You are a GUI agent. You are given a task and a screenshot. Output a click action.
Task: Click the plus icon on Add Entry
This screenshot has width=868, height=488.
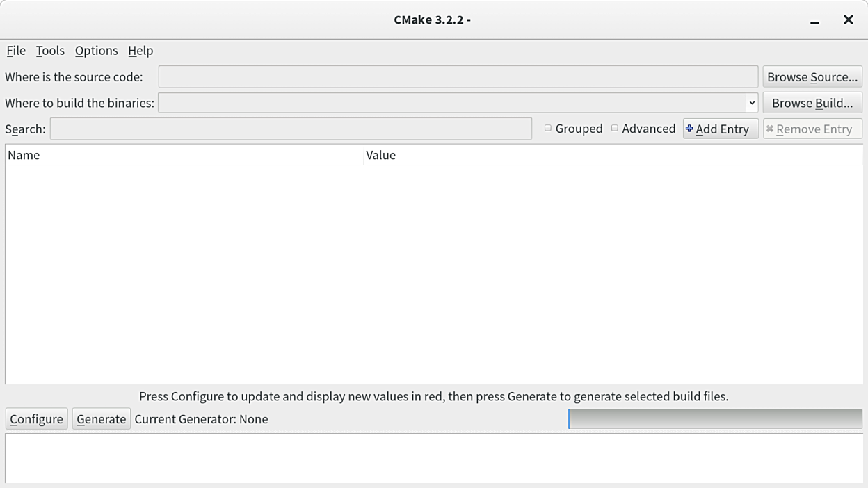pyautogui.click(x=689, y=129)
